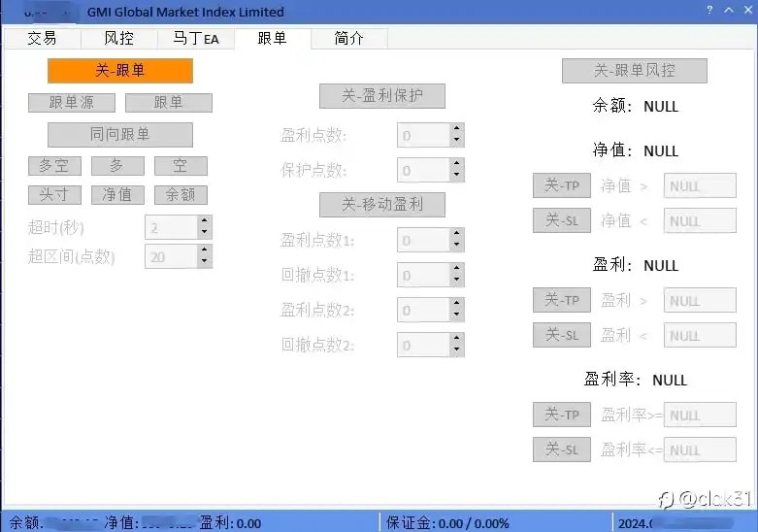Collapse the panel with title bar caret
758x532 pixels.
tap(729, 10)
